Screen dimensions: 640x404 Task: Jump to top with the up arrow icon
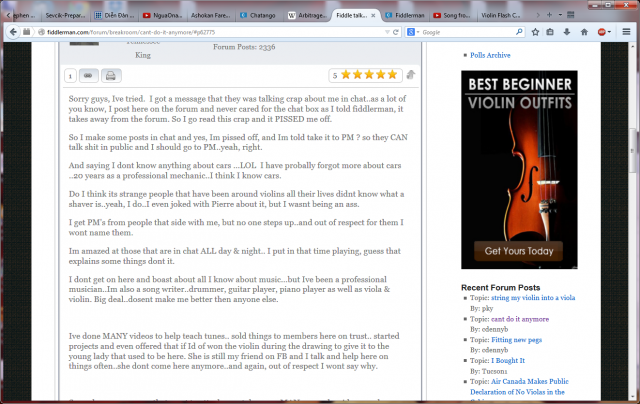[411, 75]
